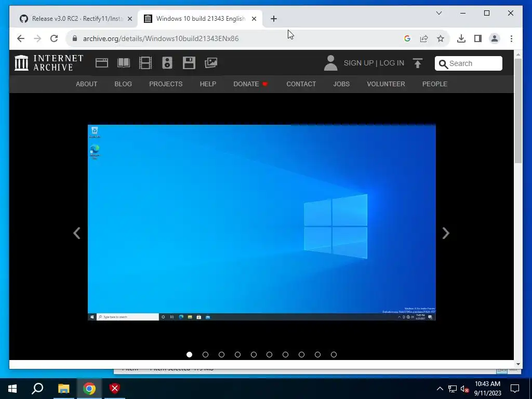Open Chrome downloads icon
This screenshot has width=532, height=399.
(461, 38)
